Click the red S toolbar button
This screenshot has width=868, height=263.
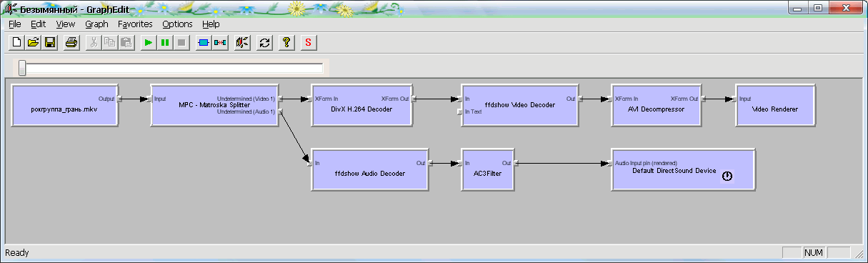309,43
